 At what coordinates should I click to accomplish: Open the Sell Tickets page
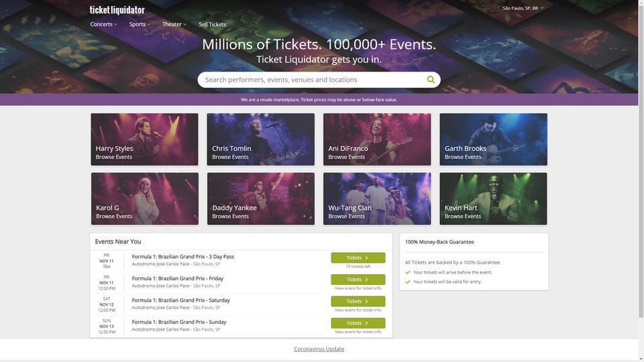tap(213, 24)
